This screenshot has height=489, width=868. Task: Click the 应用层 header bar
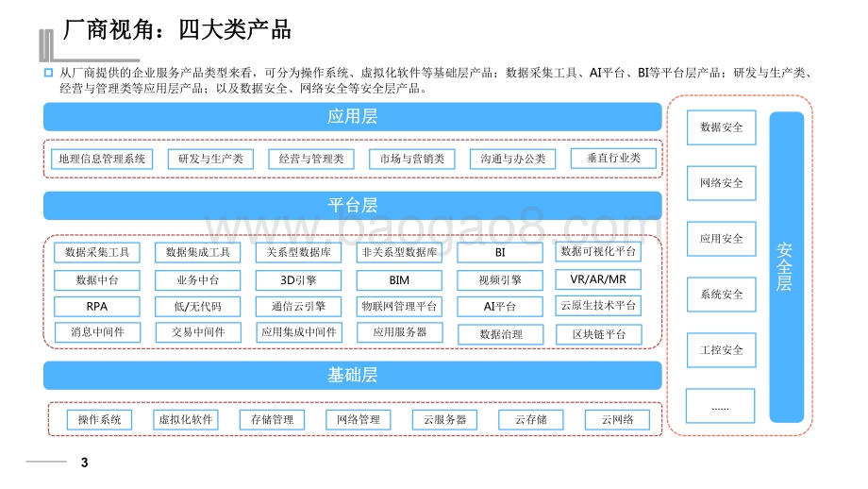pyautogui.click(x=353, y=116)
